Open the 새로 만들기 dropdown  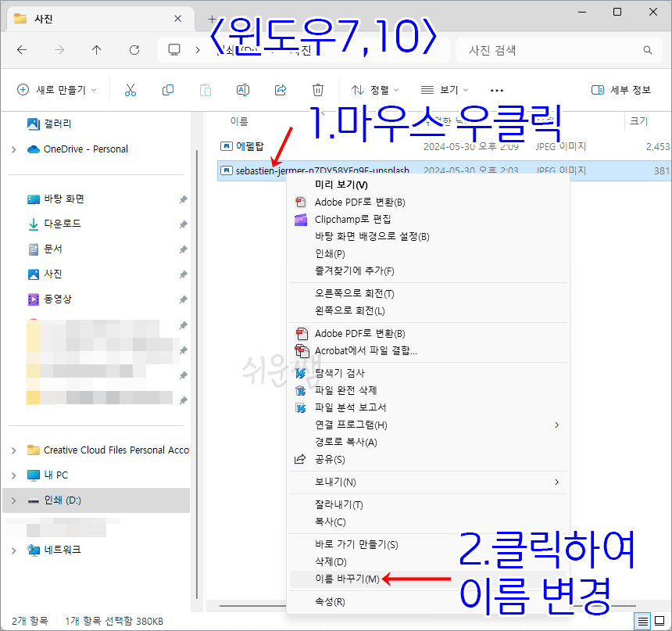coord(56,89)
